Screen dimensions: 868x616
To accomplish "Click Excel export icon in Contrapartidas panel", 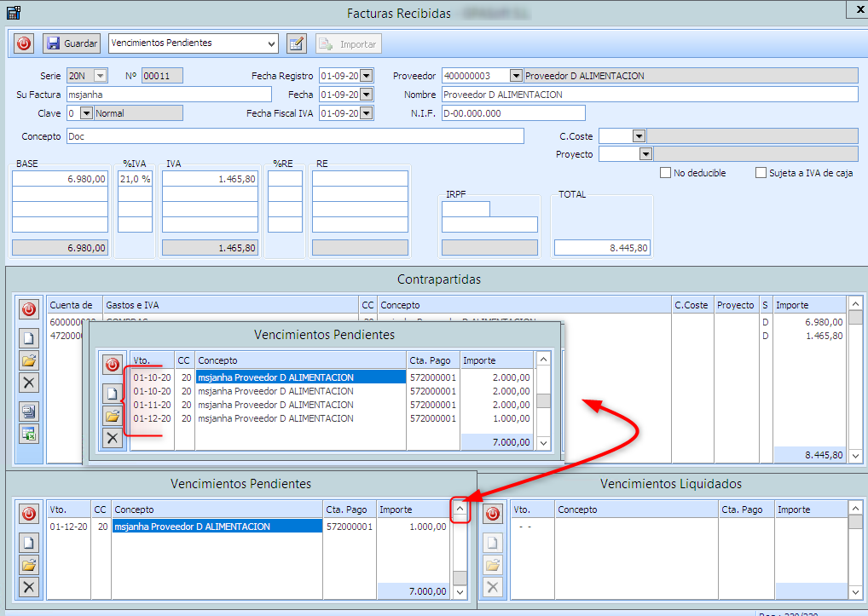I will coord(29,433).
